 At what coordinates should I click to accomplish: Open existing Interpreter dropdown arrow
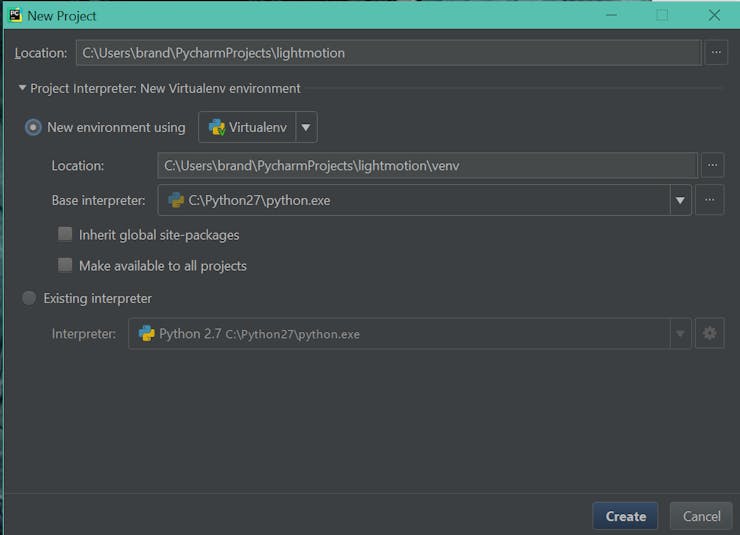click(x=680, y=334)
